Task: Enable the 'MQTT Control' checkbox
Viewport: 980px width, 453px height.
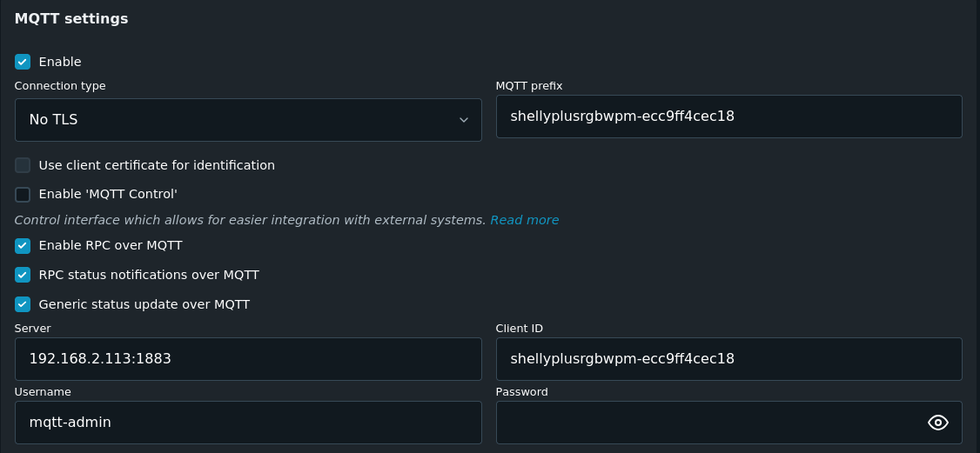Action: 23,194
